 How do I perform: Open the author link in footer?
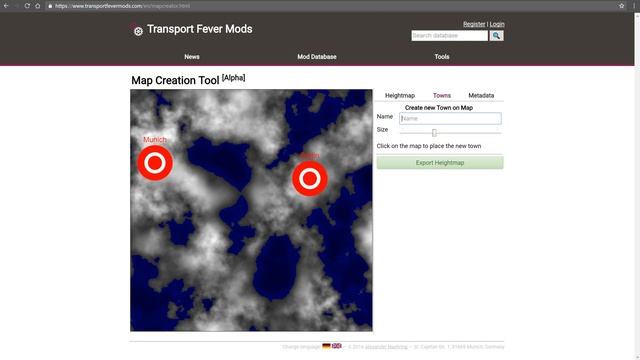(386, 347)
